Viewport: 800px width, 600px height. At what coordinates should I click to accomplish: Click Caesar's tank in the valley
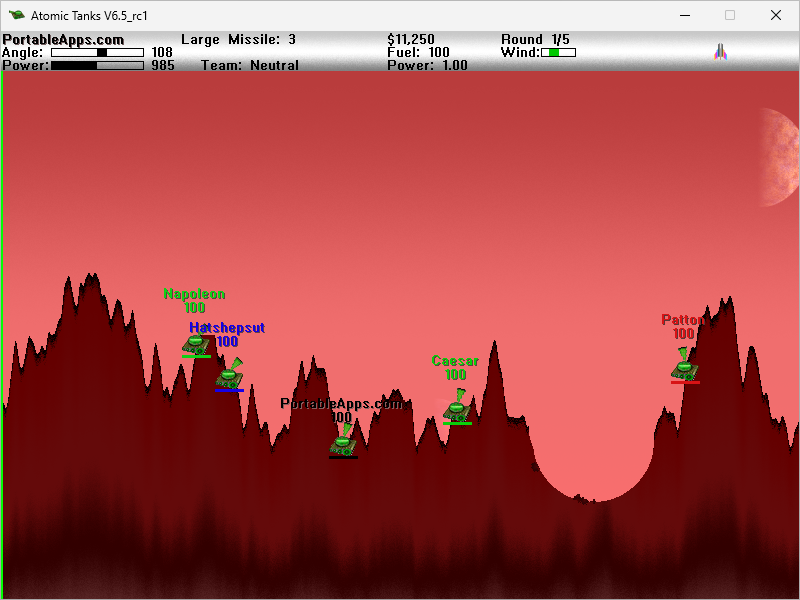457,409
